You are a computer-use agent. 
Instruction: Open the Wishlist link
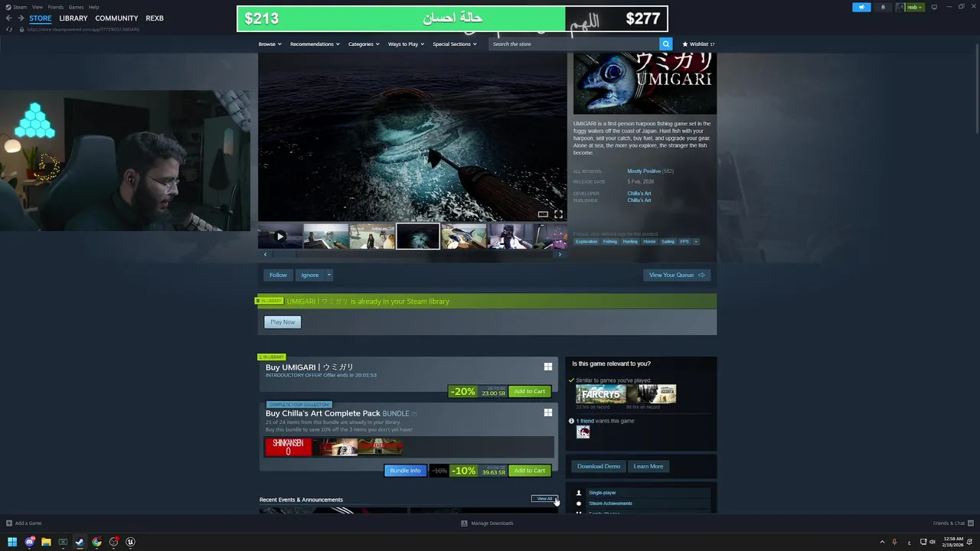pyautogui.click(x=698, y=44)
